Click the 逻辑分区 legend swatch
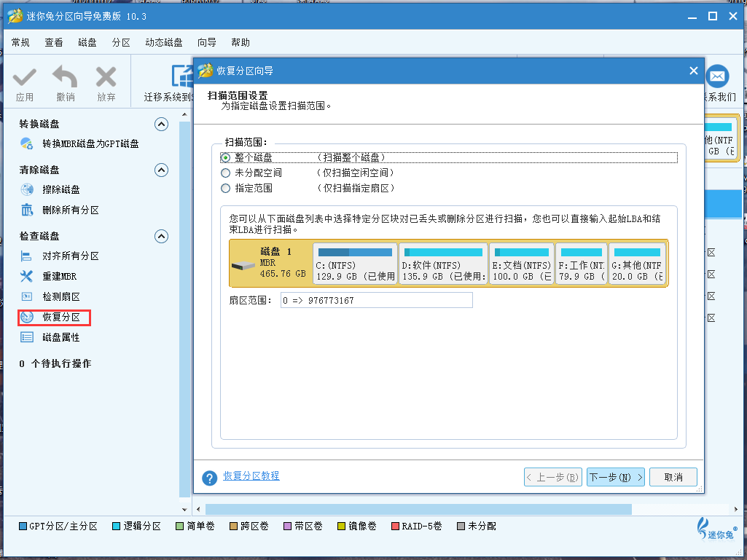 [117, 527]
